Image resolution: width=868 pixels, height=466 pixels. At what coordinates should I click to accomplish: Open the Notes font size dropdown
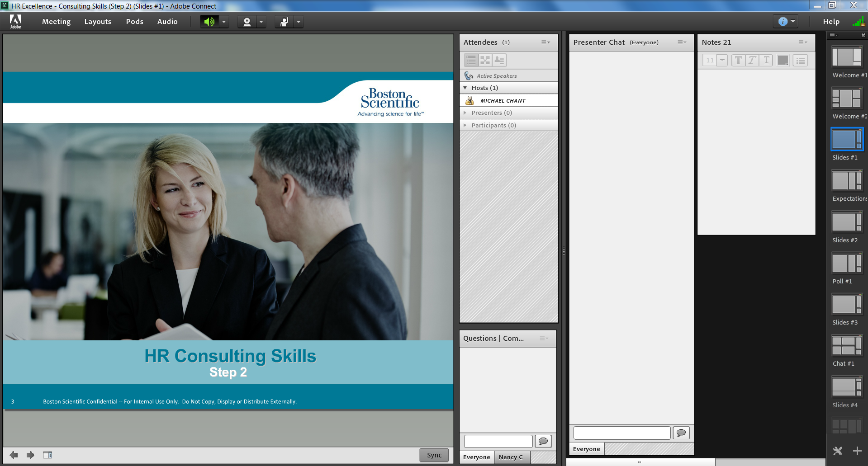tap(722, 60)
